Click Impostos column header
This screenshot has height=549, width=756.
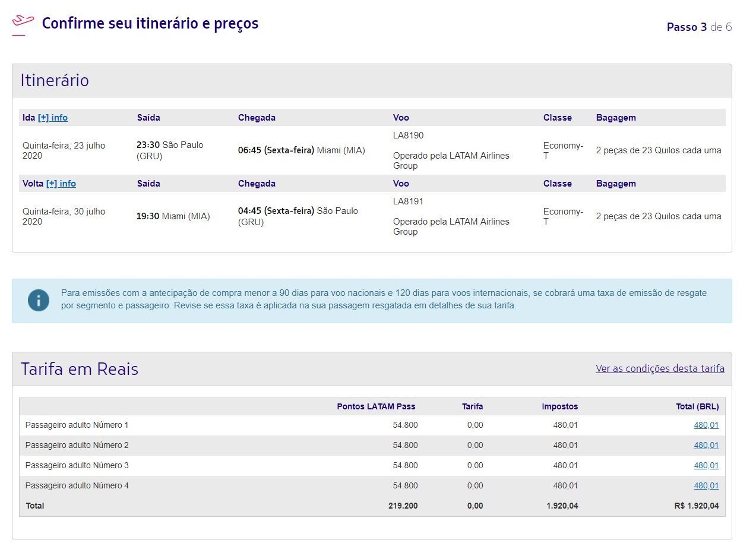[559, 406]
